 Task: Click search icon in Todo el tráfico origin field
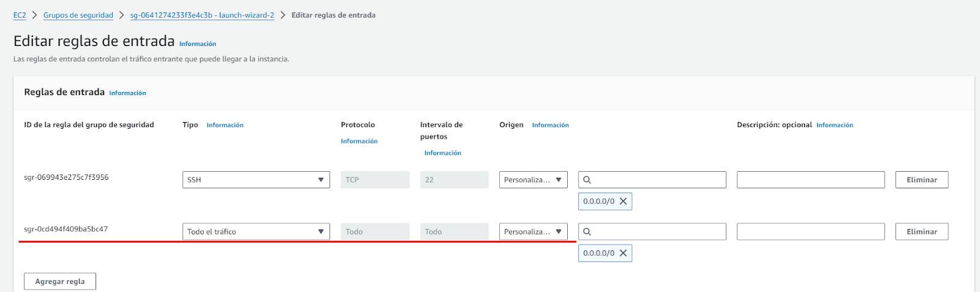tap(587, 232)
